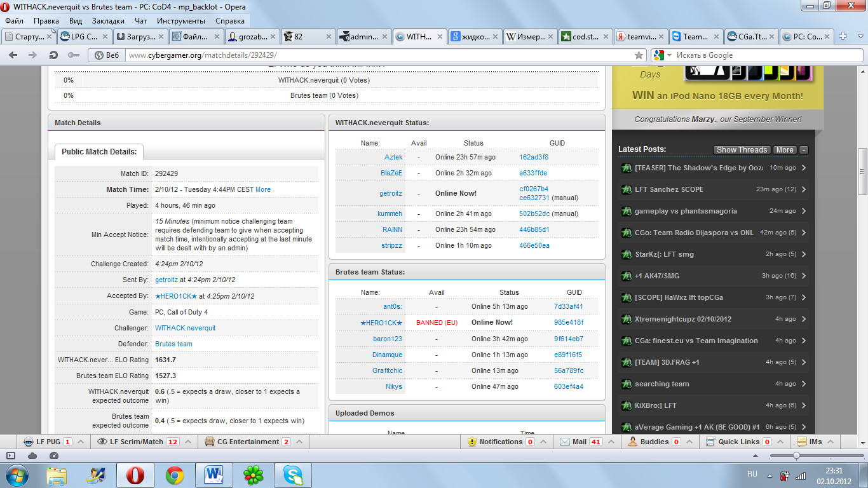Expand the LF Scrim/Match panel

(189, 442)
